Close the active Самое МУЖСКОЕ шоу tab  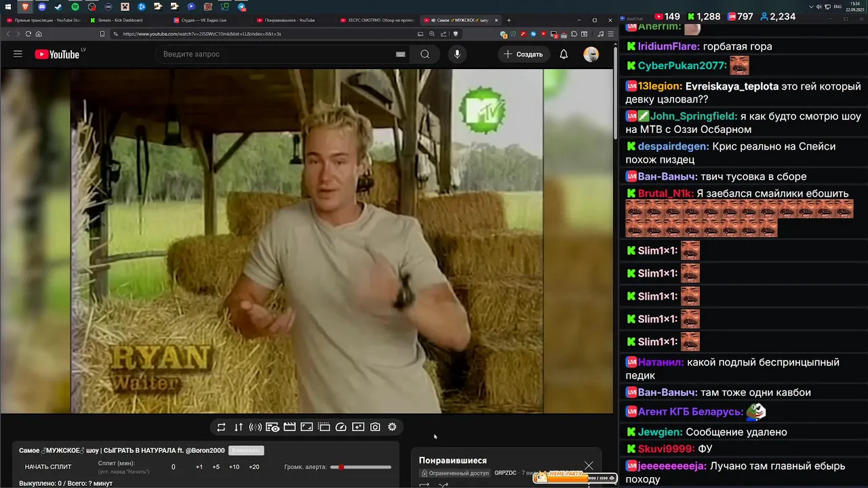pos(496,20)
